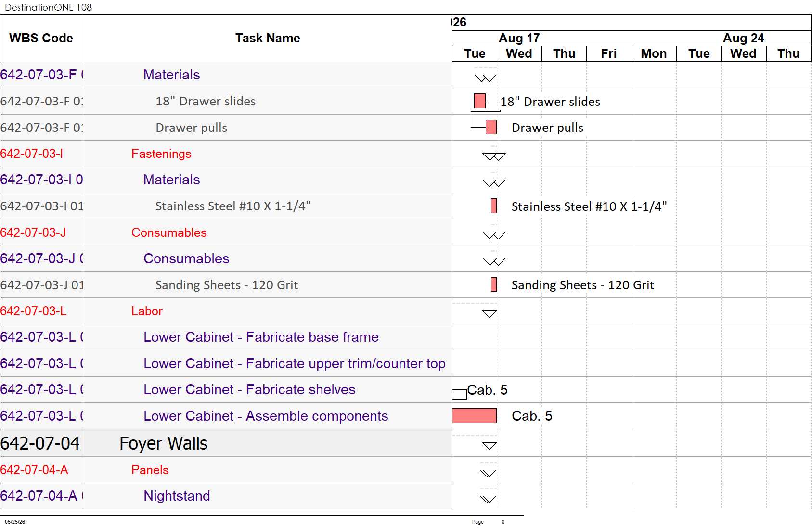Select the red Consumables task row

pos(226,232)
